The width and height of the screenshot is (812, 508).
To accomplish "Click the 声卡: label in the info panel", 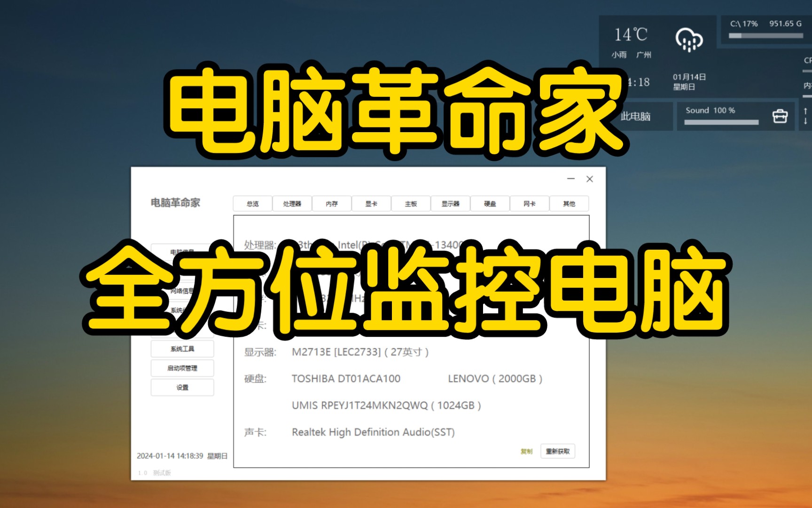I will click(x=255, y=432).
